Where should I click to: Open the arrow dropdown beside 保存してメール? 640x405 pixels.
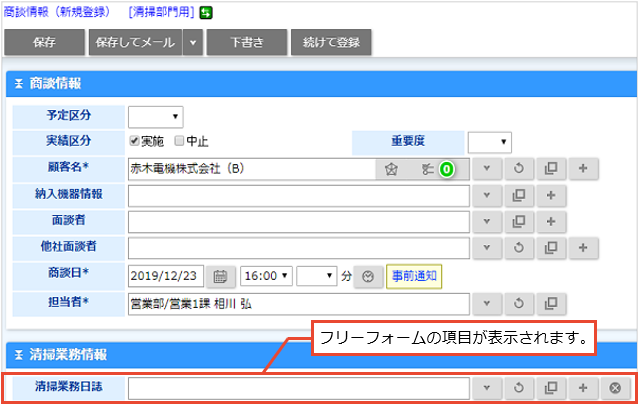pyautogui.click(x=193, y=42)
